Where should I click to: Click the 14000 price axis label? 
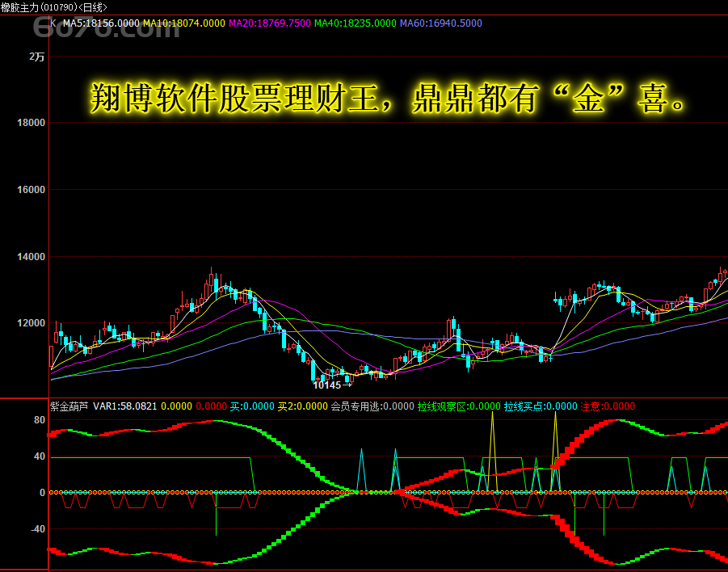[31, 256]
